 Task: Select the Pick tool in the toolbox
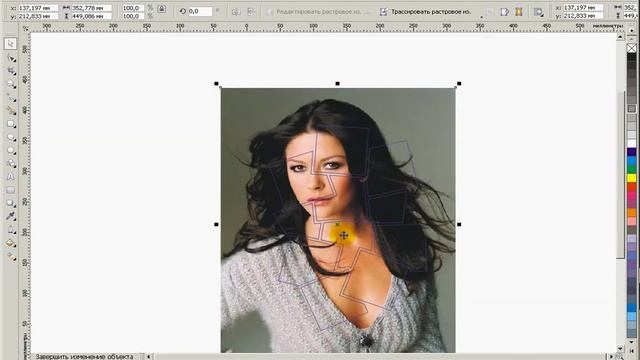(x=11, y=44)
